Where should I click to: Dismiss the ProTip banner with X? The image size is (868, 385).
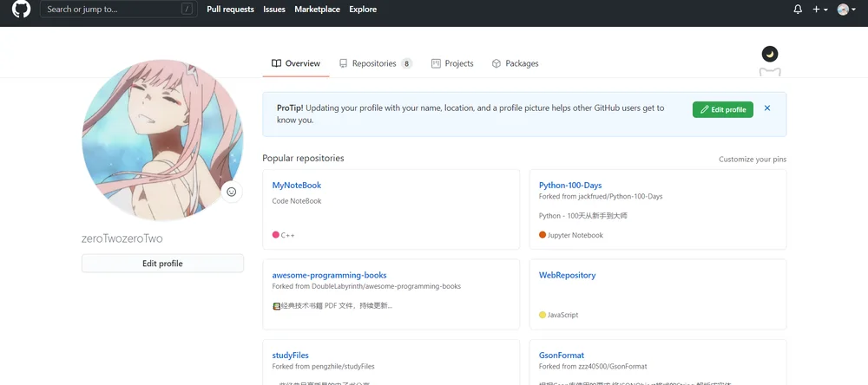click(767, 108)
